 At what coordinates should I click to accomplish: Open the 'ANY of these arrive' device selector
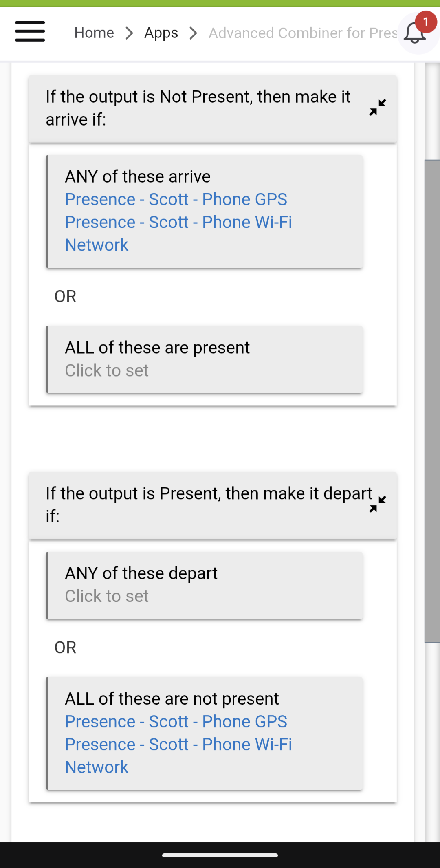pos(138,177)
